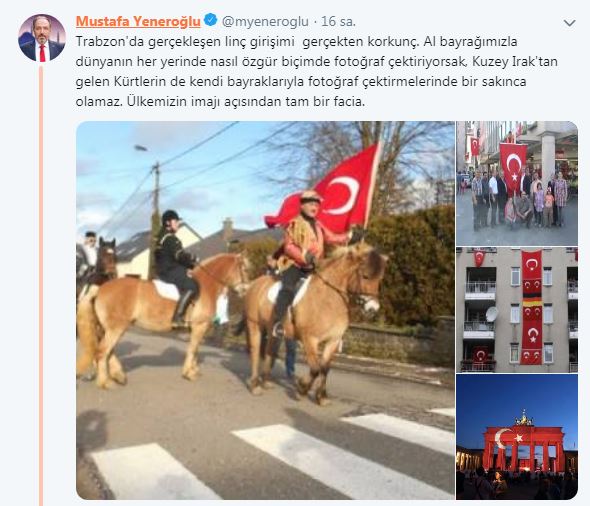The height and width of the screenshot is (506, 590).
Task: Click the satellite dish in building photo
Action: [491, 313]
